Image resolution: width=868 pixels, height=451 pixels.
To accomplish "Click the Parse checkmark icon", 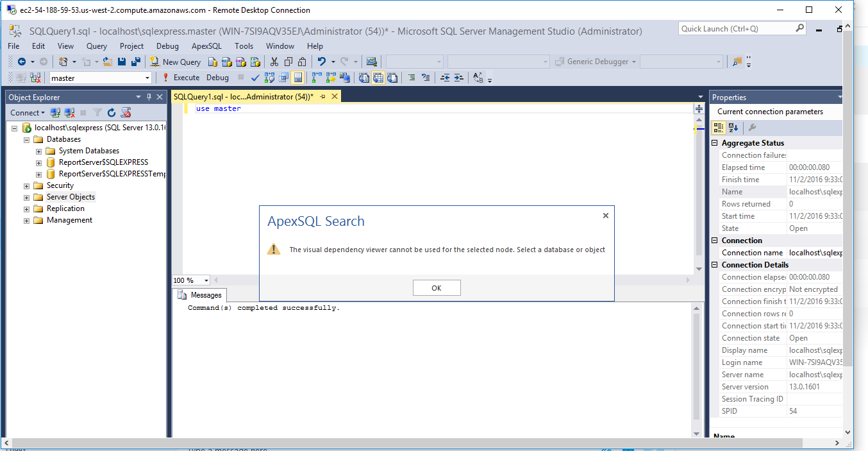I will (x=255, y=78).
